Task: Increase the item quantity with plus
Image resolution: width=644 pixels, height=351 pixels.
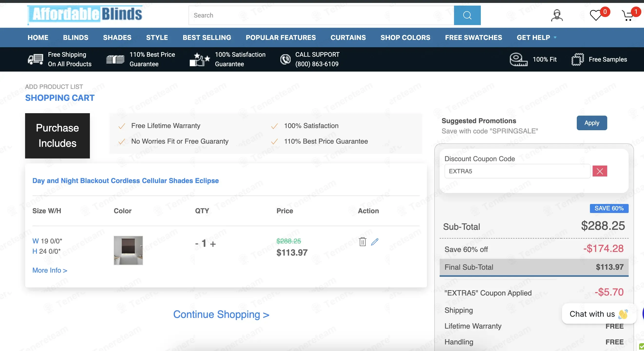Action: point(213,244)
